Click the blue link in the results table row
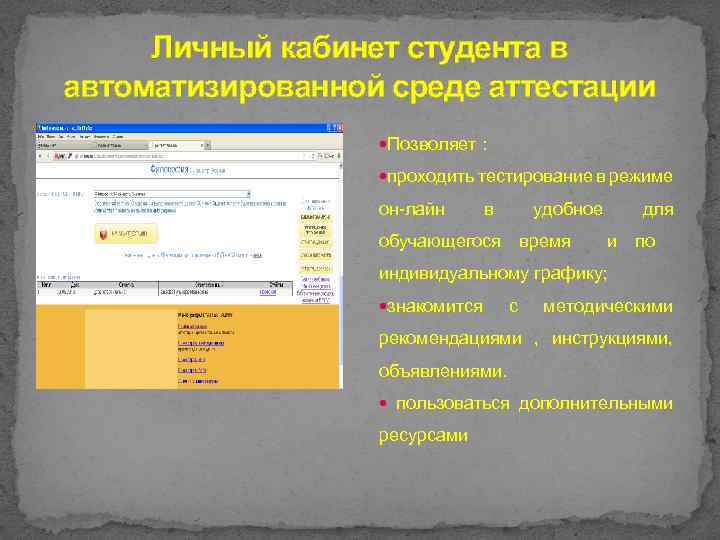 (267, 292)
